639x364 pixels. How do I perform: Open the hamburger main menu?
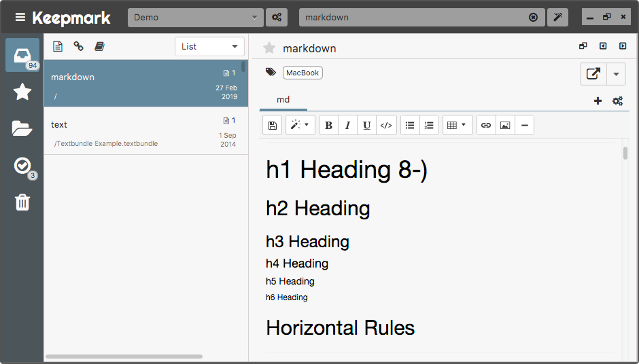click(x=20, y=17)
